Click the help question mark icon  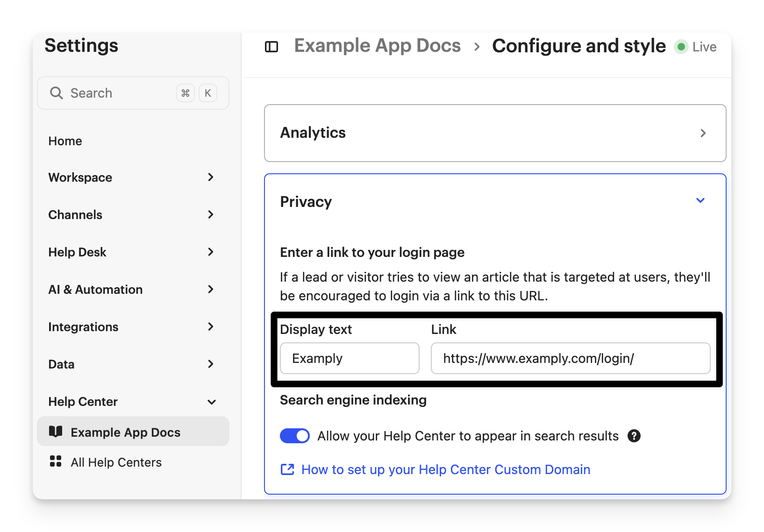634,436
